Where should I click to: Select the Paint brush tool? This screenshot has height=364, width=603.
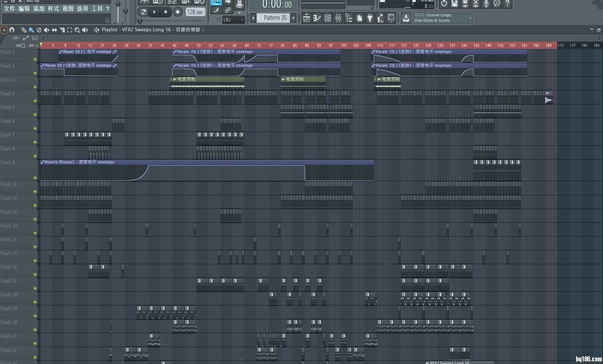[x=31, y=30]
